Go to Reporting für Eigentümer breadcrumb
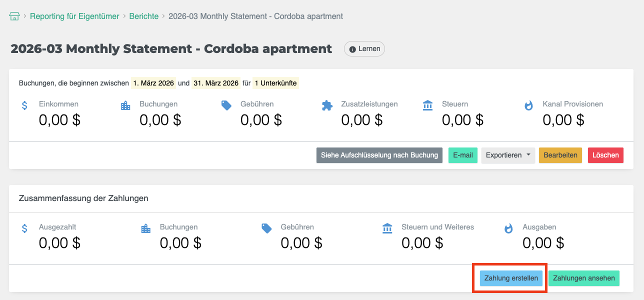The width and height of the screenshot is (644, 300). tap(74, 16)
